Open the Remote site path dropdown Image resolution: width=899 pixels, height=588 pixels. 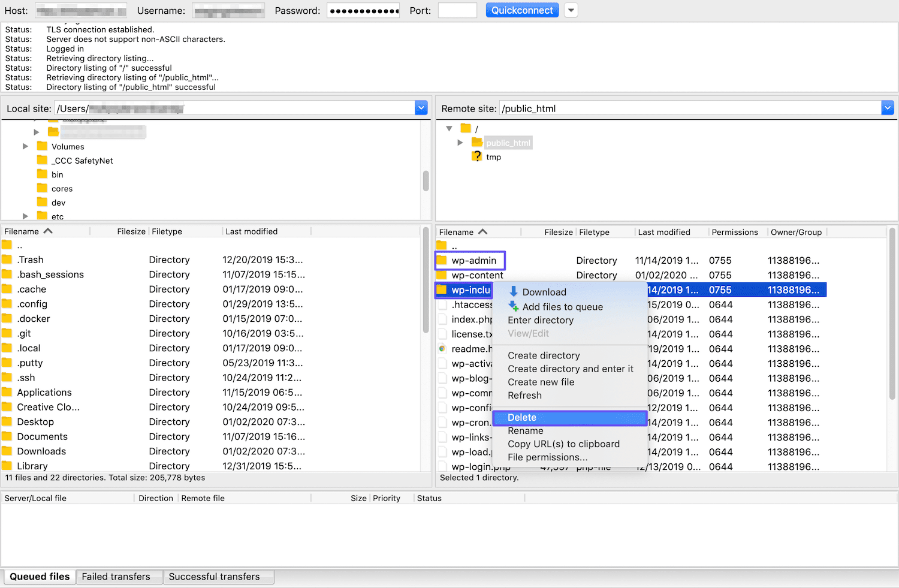[x=888, y=108]
